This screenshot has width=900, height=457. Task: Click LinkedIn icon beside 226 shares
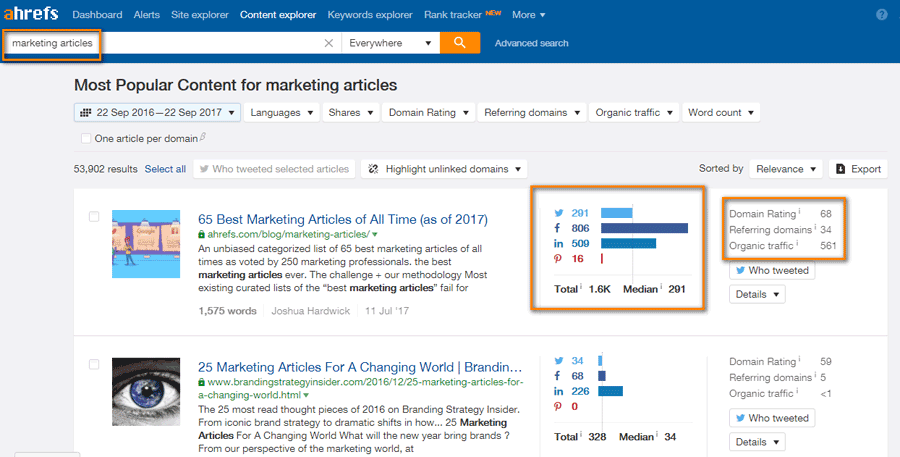pos(558,391)
